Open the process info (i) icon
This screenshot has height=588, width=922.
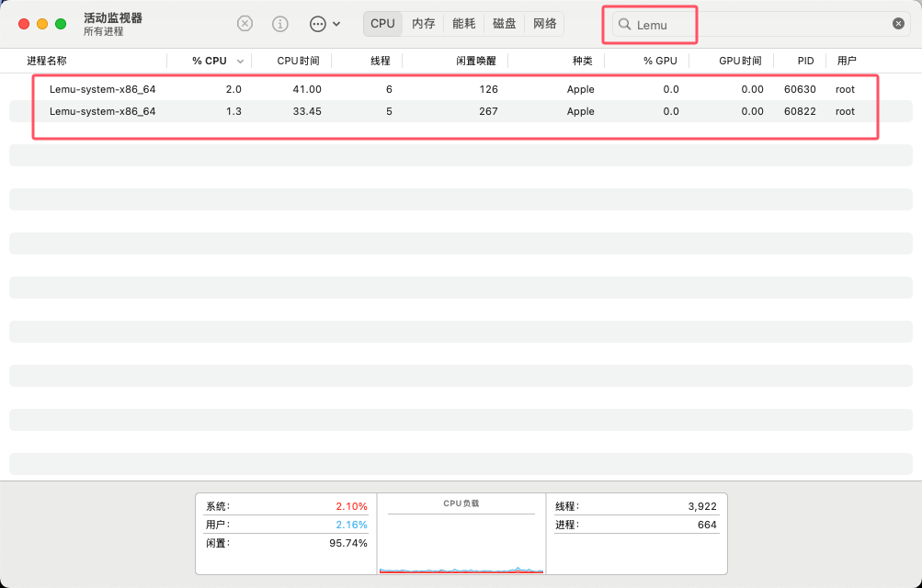[279, 24]
